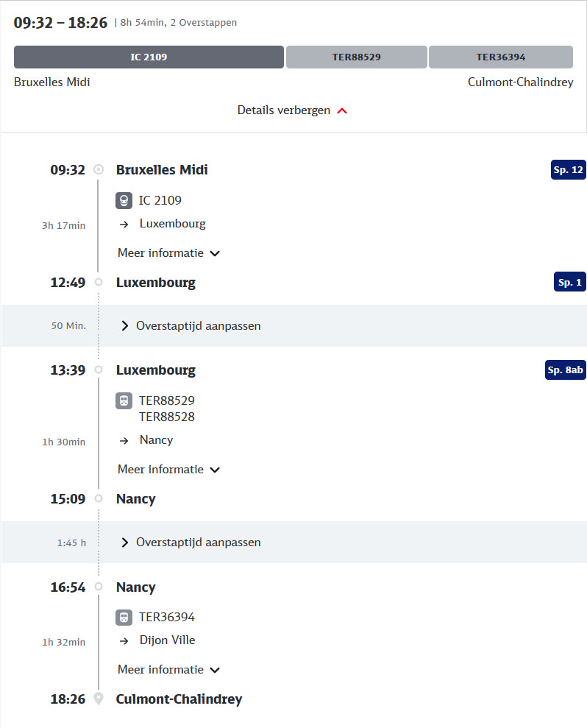This screenshot has width=587, height=728.
Task: Expand Meer informatie under TER36394
Action: click(169, 670)
